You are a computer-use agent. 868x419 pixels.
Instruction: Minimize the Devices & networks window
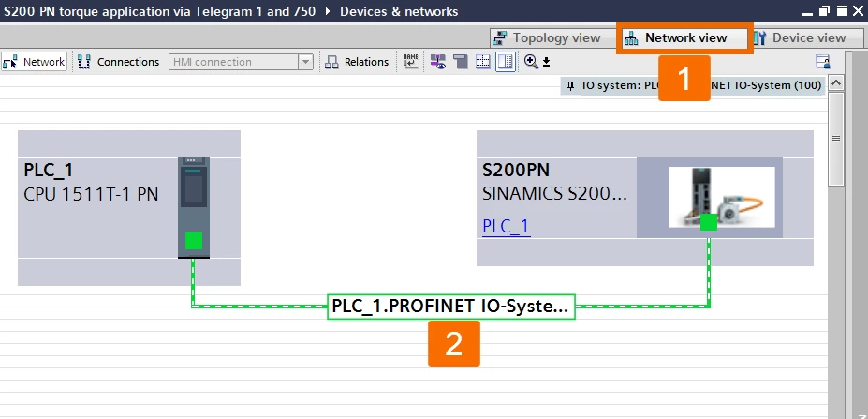coord(808,11)
